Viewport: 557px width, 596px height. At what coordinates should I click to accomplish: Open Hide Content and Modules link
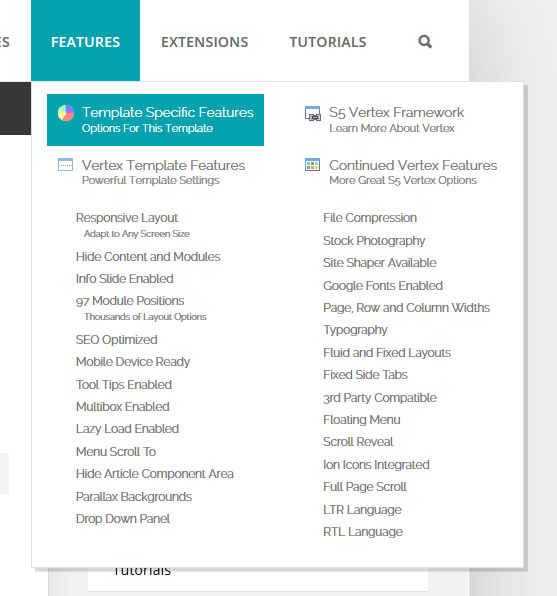pyautogui.click(x=148, y=257)
